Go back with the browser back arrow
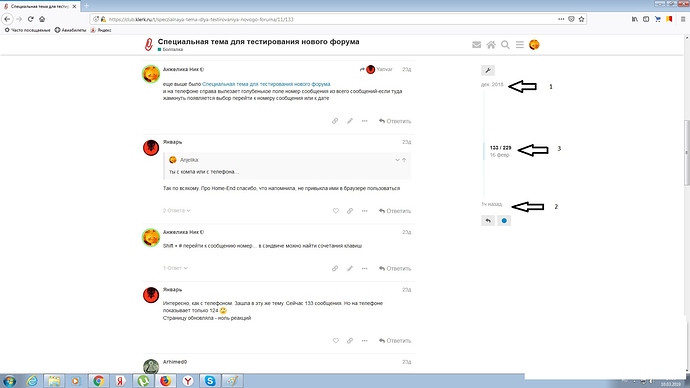This screenshot has width=690, height=388. (x=7, y=19)
